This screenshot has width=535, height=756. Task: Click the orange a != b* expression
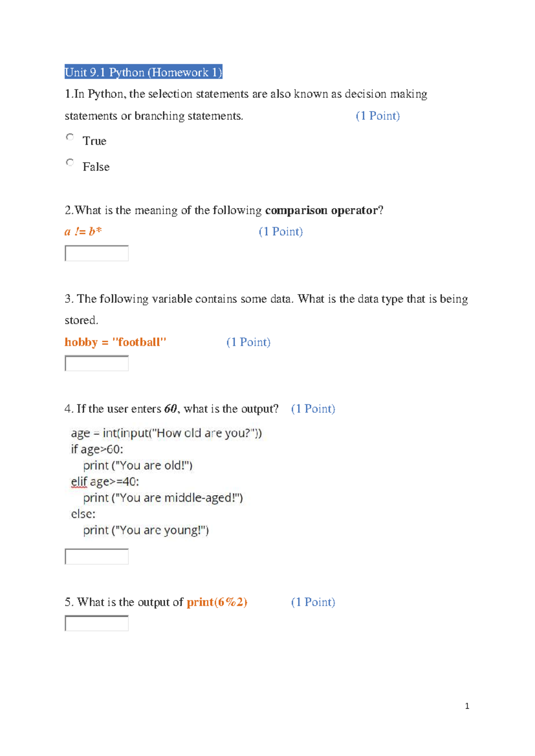click(x=83, y=231)
